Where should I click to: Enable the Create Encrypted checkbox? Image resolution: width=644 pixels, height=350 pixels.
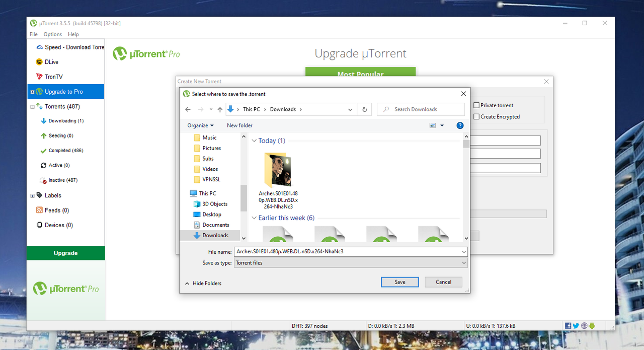tap(476, 116)
